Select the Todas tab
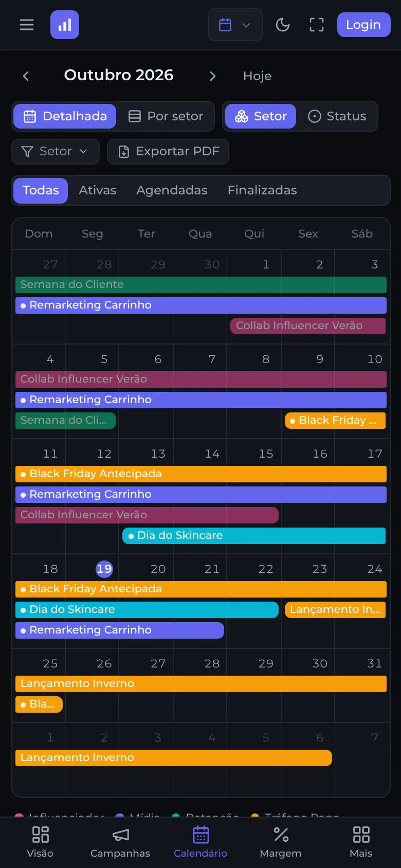401x868 pixels. click(41, 190)
